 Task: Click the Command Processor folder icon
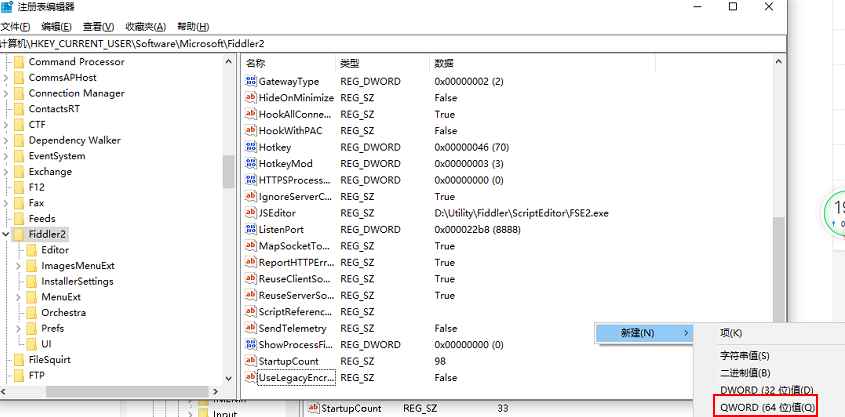19,62
